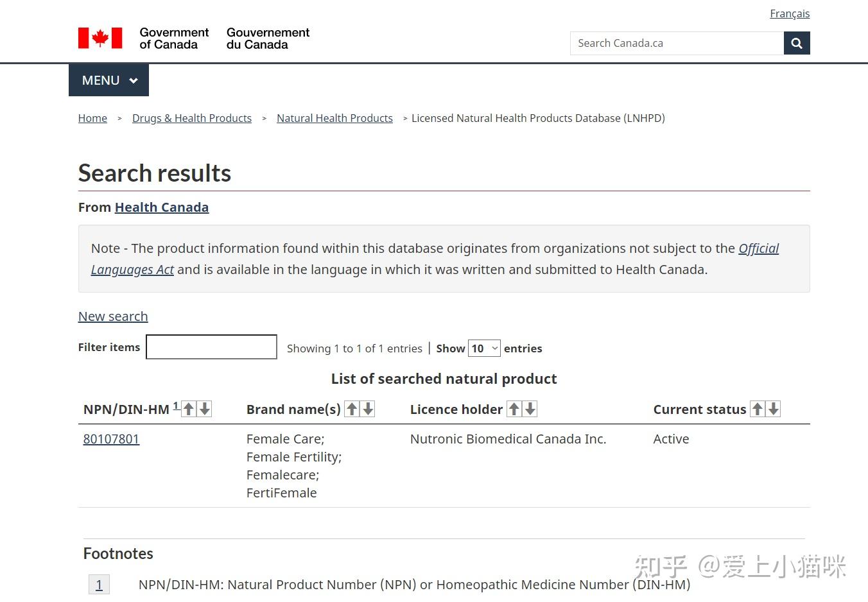Sort NPN/DIN-HM column ascending
This screenshot has width=868, height=602.
(x=189, y=409)
